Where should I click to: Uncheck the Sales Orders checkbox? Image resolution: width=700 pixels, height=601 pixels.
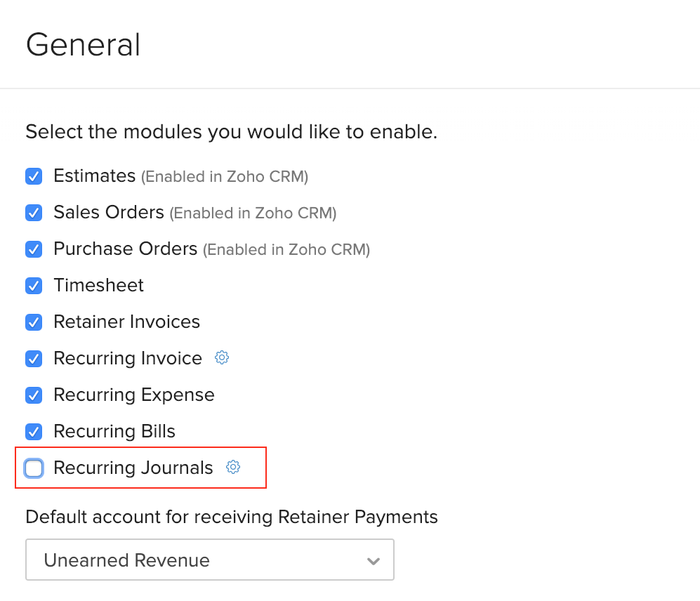coord(34,213)
